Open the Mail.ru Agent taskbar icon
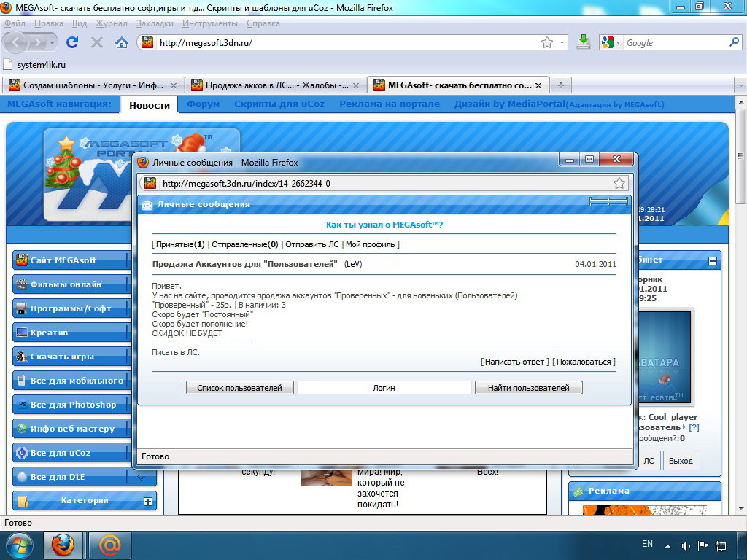 (x=110, y=545)
